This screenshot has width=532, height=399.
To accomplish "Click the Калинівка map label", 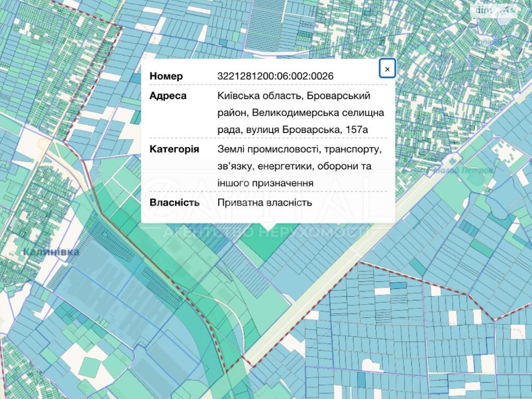I will pos(51,252).
